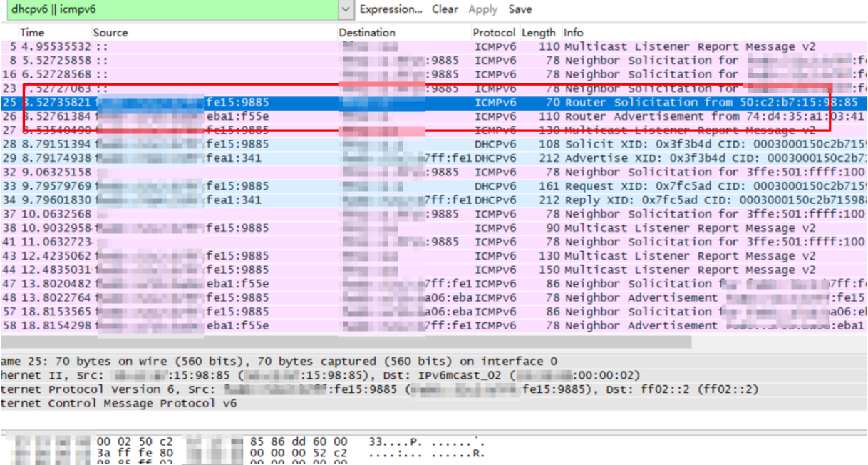The height and width of the screenshot is (465, 868).
Task: Select packet 48 Neighbor Advertisement at 13.8022764
Action: click(x=434, y=297)
